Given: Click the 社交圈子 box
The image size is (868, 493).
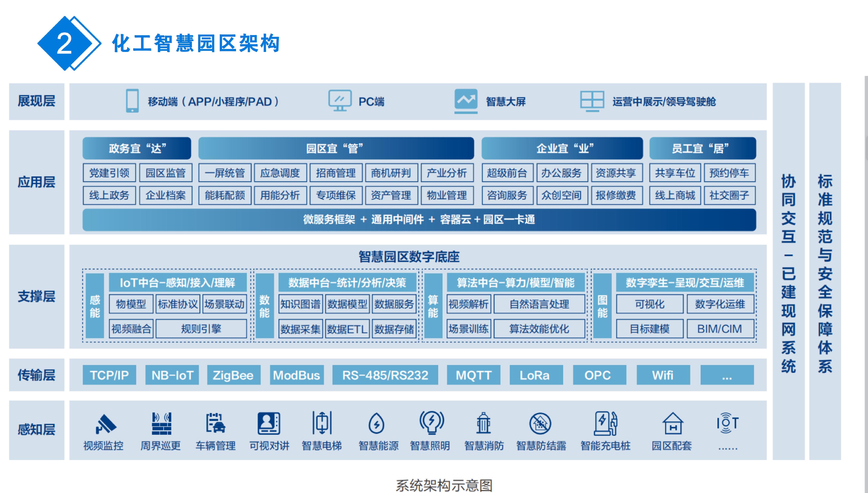Looking at the screenshot, I should coord(730,195).
